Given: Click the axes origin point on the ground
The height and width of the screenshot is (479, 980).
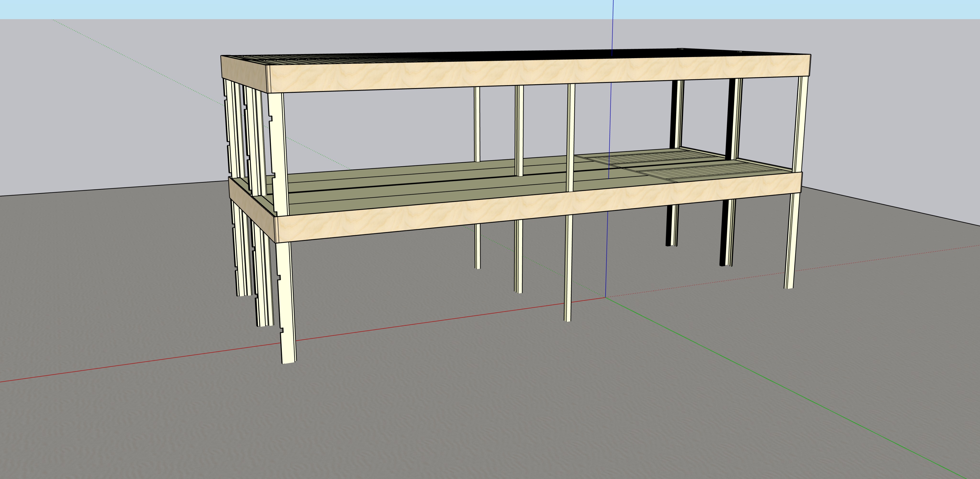Looking at the screenshot, I should pyautogui.click(x=606, y=297).
